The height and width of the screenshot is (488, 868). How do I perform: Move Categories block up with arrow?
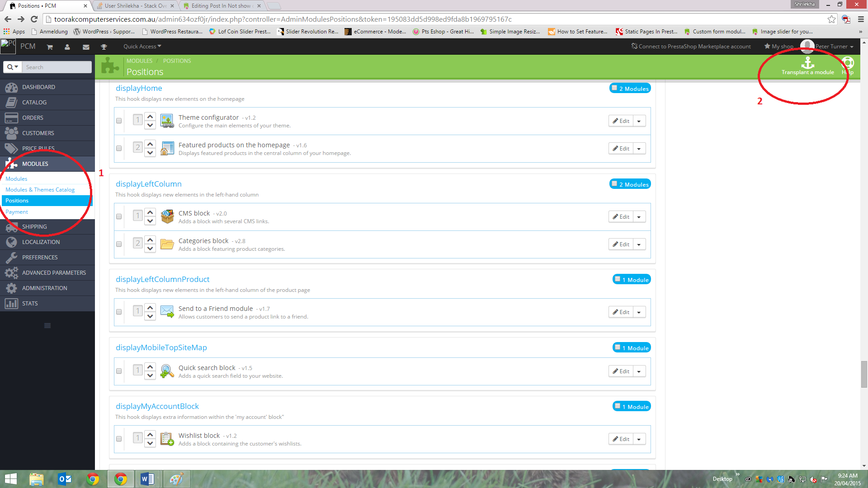150,239
